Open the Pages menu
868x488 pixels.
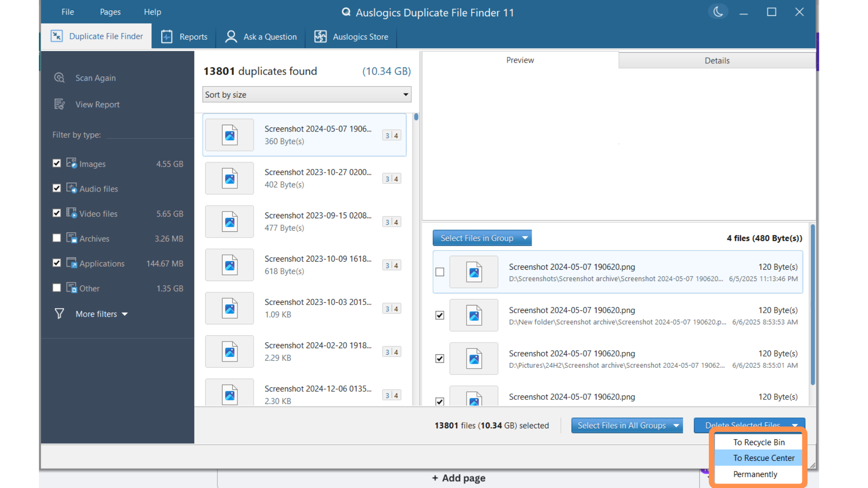[110, 12]
